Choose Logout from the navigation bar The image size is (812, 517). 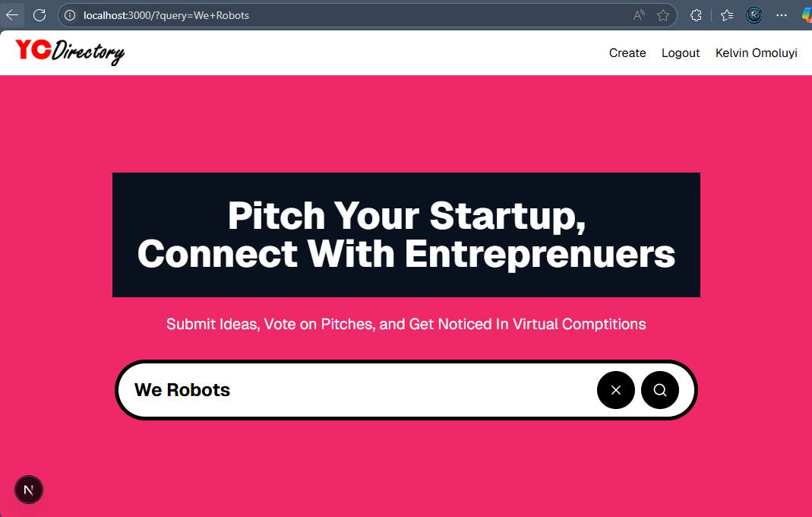coord(680,52)
